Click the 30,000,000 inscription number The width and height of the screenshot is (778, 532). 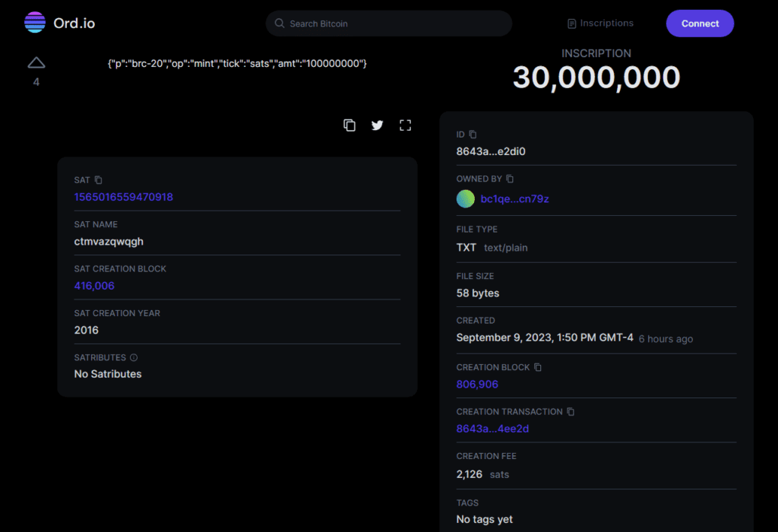click(596, 78)
